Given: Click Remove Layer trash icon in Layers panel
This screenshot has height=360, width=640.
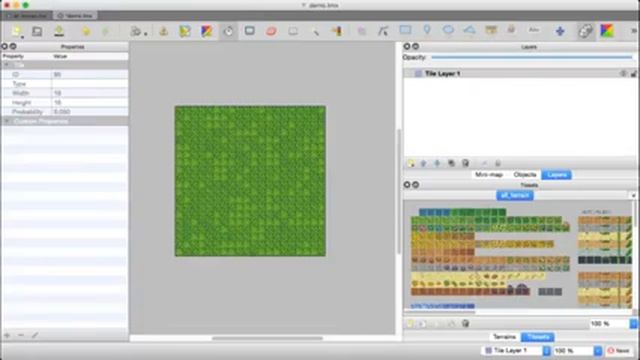Looking at the screenshot, I should (x=465, y=163).
